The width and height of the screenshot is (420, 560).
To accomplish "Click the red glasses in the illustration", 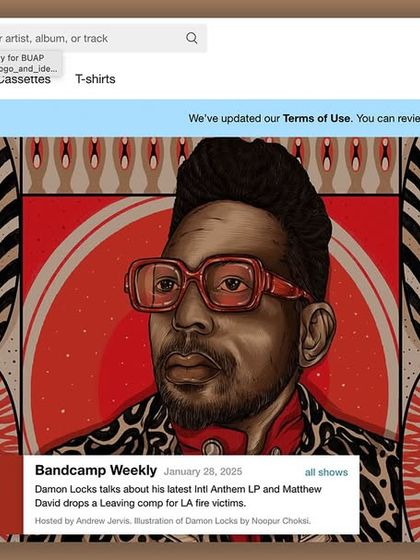I will [216, 284].
